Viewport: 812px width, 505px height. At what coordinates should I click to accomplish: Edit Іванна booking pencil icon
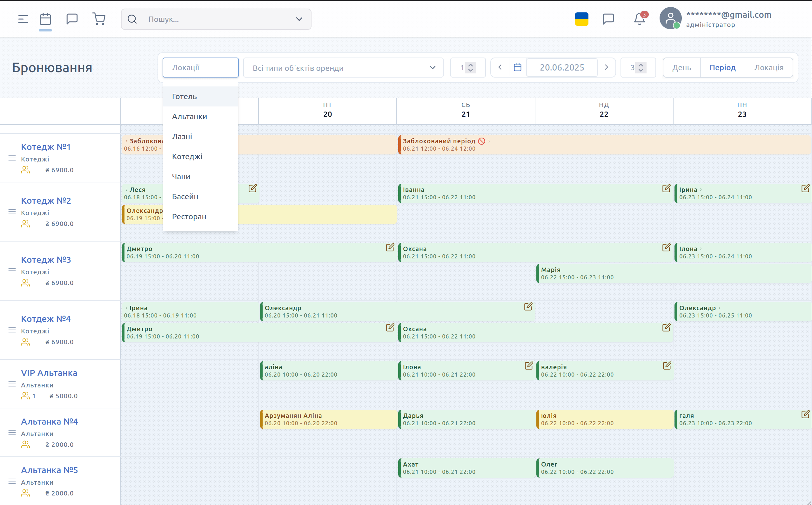click(x=666, y=188)
